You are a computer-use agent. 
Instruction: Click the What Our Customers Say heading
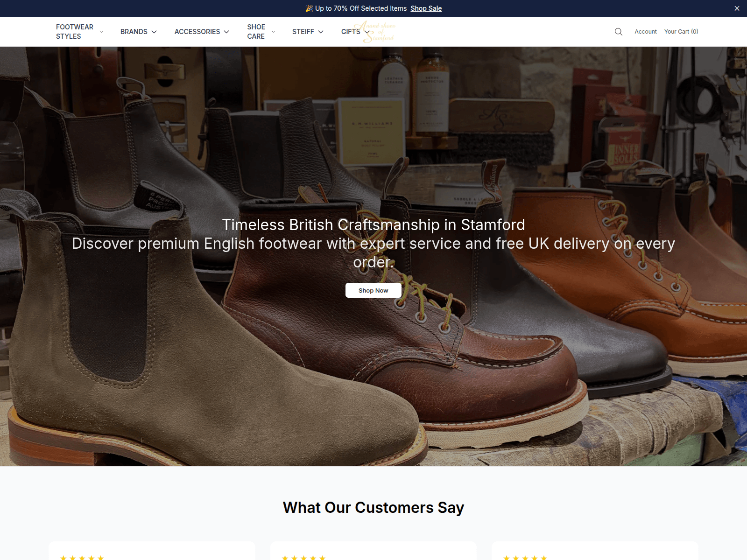coord(373,507)
